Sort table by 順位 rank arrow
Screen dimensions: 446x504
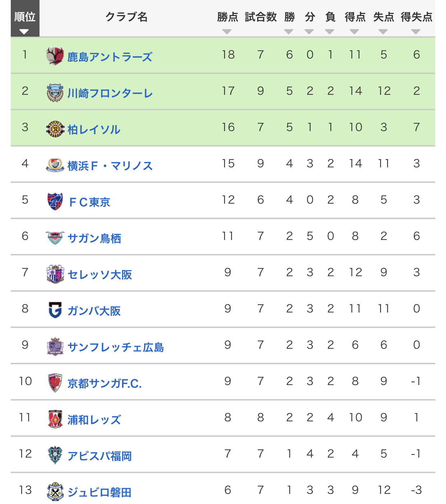[24, 32]
